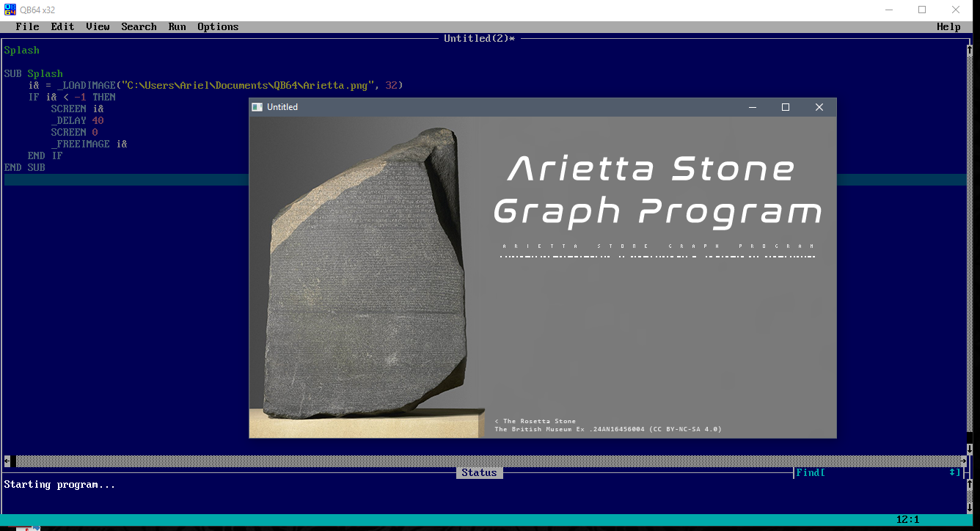
Task: Click inside the Find input field
Action: tap(886, 473)
